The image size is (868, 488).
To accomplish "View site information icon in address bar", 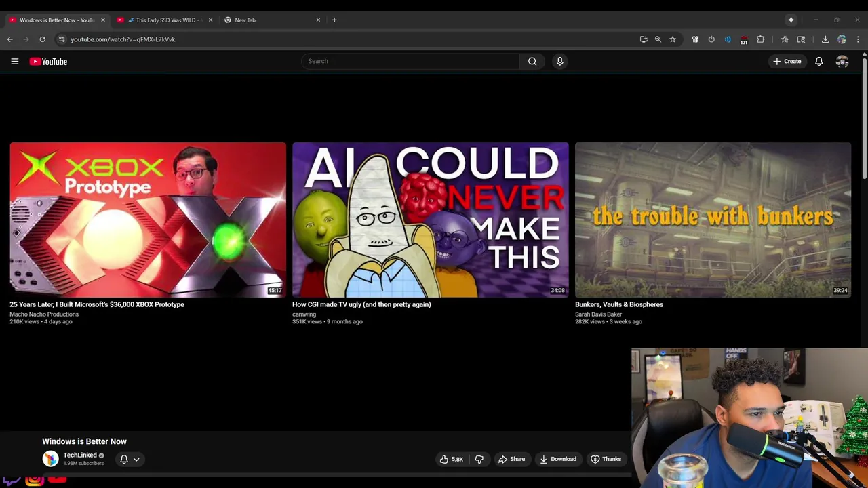I will (x=61, y=39).
